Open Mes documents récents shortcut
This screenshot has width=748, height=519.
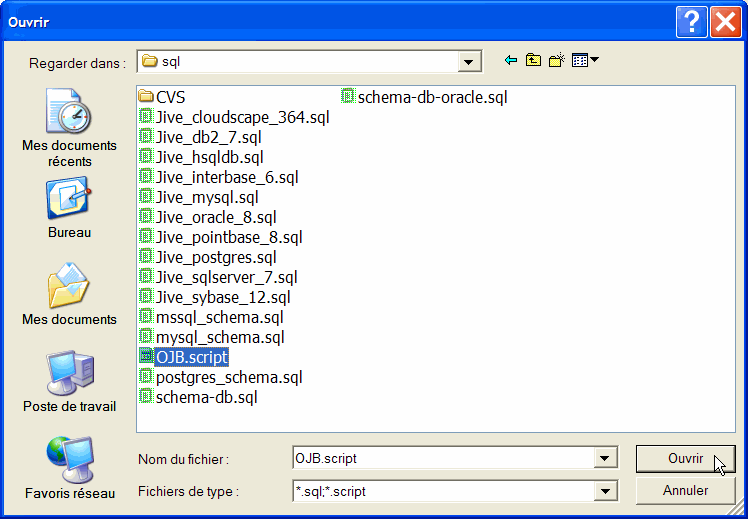tap(69, 127)
